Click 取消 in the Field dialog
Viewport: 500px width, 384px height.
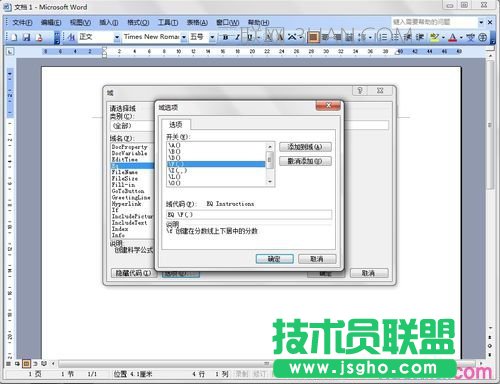pyautogui.click(x=369, y=273)
